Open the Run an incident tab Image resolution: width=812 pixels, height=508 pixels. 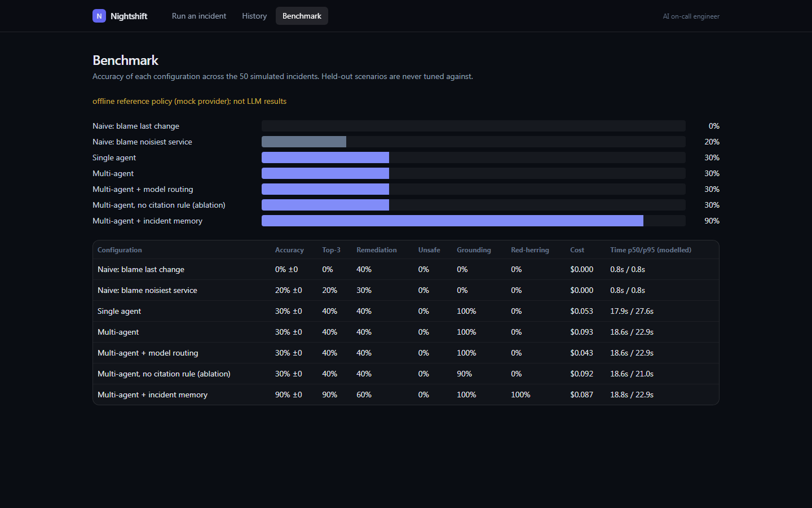(199, 16)
